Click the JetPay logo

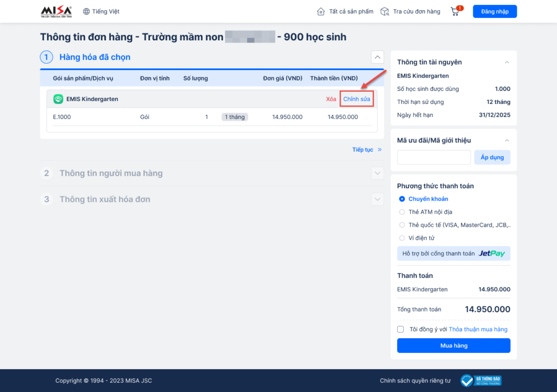click(492, 253)
